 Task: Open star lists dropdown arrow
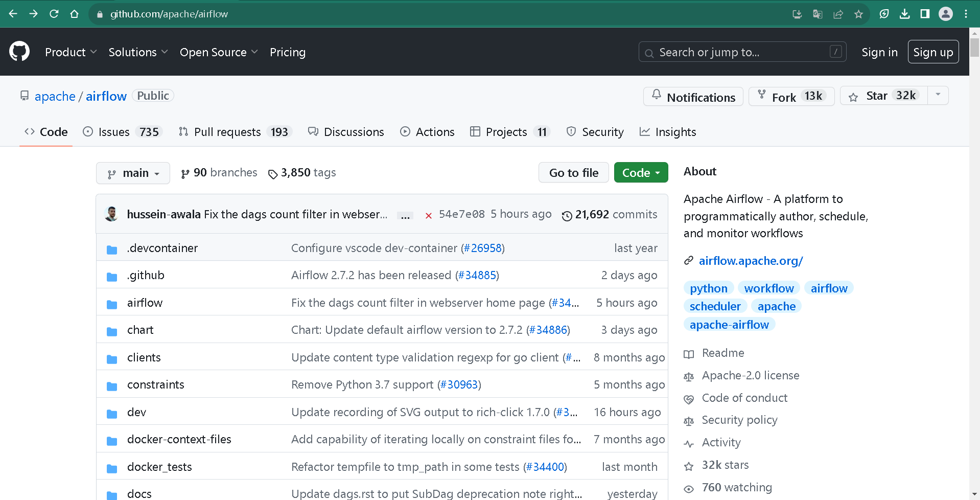coord(938,96)
